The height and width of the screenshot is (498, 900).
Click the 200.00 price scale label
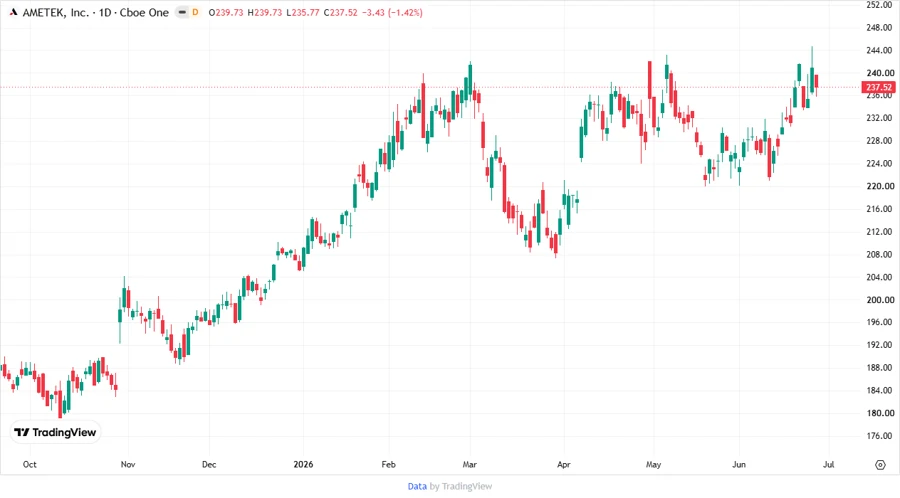880,299
